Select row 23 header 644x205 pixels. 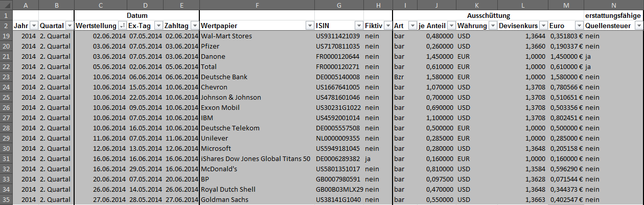[6, 77]
